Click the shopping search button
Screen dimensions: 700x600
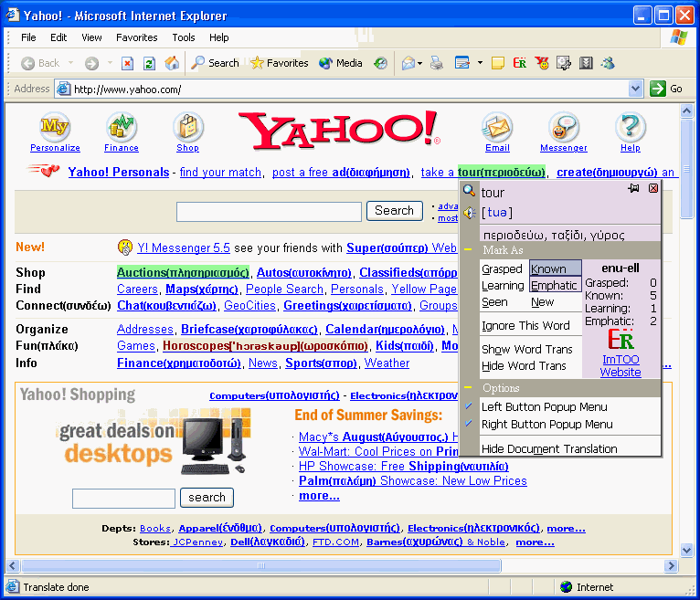coord(207,498)
